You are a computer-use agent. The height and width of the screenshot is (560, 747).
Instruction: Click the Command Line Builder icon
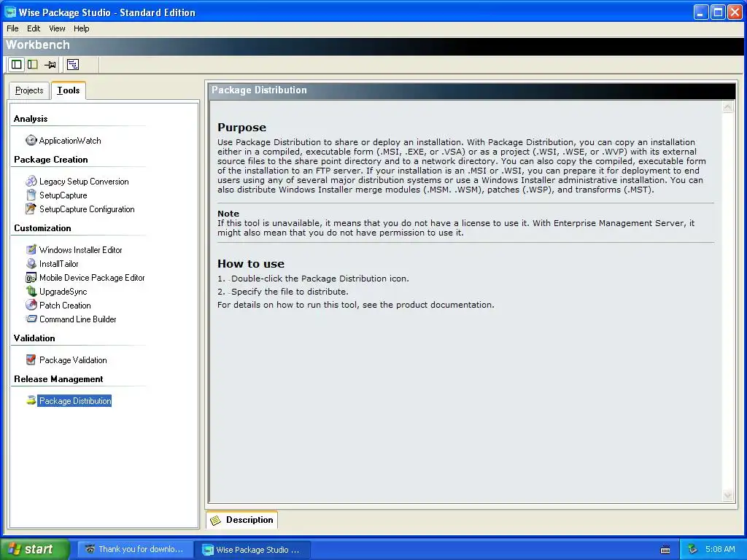[x=31, y=319]
